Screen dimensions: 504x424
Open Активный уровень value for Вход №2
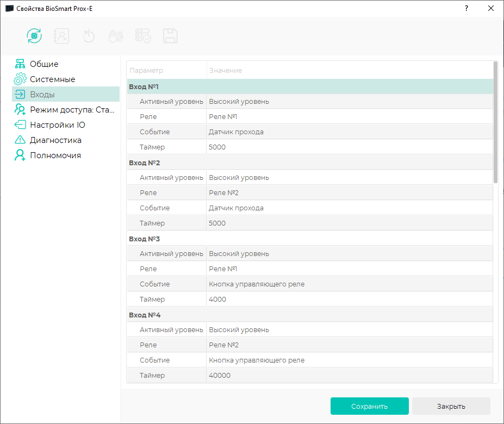350,178
